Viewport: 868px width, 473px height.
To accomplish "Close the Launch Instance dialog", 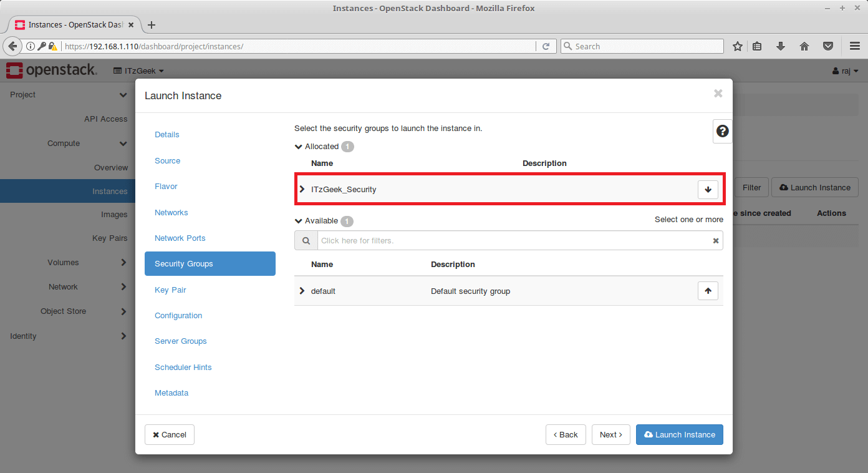I will coord(718,94).
